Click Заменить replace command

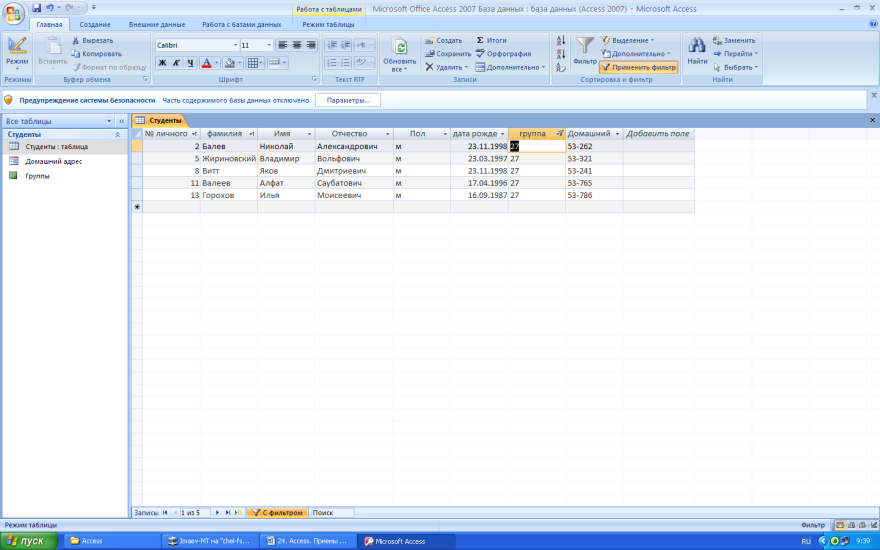tap(734, 40)
